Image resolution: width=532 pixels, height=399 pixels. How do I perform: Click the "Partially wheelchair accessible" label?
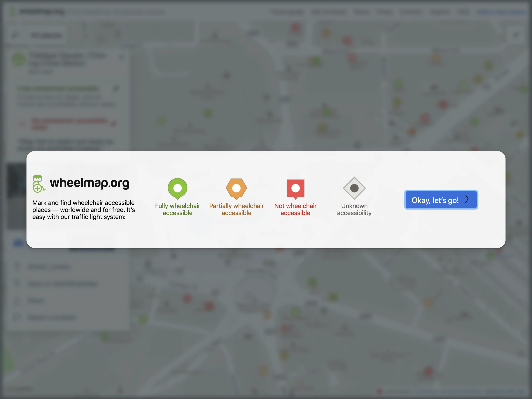click(236, 209)
